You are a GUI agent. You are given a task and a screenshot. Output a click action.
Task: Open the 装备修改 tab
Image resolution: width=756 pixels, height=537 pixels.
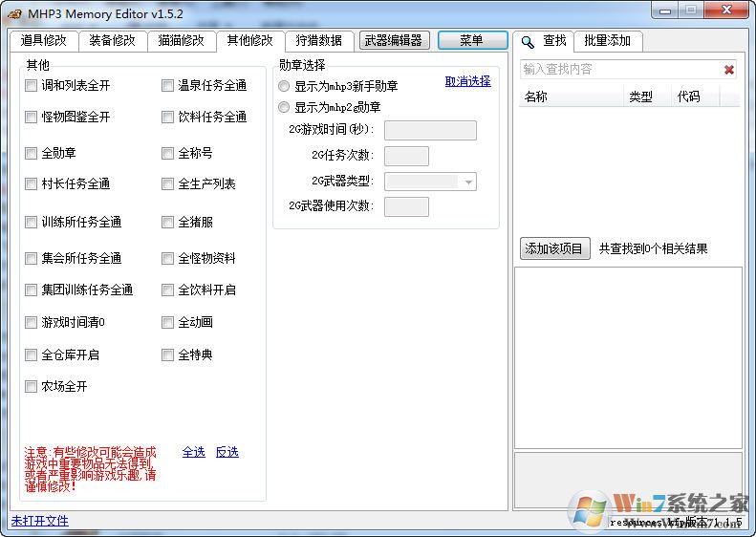click(x=113, y=40)
